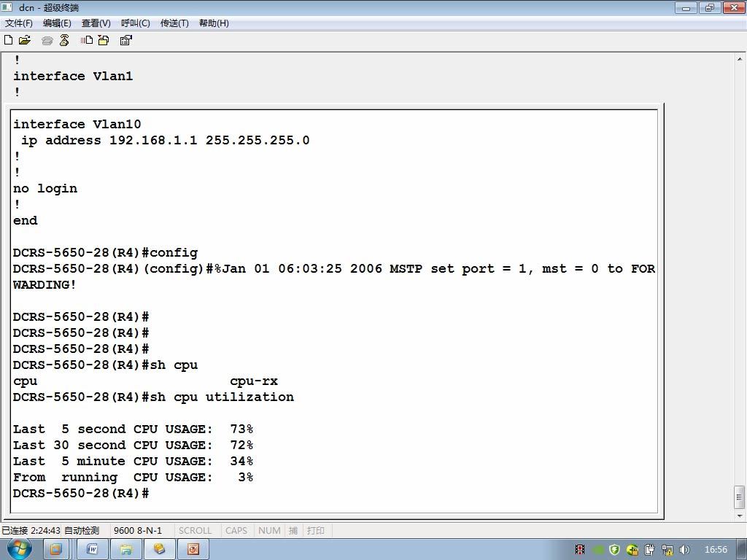Click the 'cpu-rx' completion option

[x=253, y=381]
